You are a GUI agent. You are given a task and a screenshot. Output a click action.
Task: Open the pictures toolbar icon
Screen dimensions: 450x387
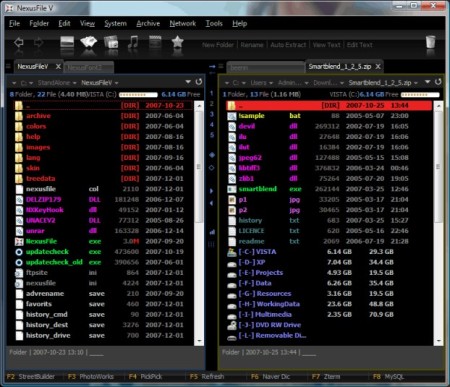pos(88,42)
